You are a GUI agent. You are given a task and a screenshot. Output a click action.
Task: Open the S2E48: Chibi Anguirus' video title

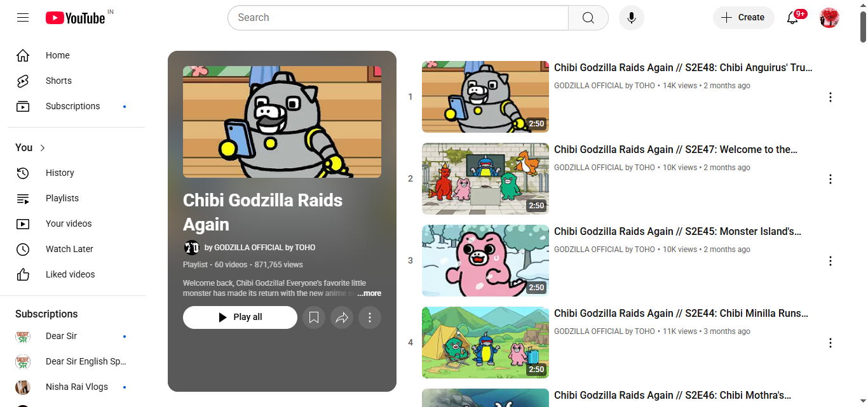pos(683,68)
